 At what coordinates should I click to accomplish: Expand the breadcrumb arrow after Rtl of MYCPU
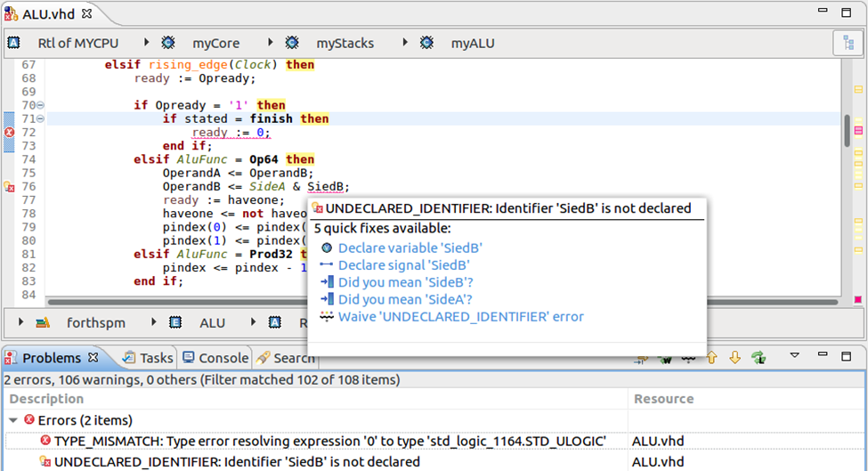(x=146, y=42)
